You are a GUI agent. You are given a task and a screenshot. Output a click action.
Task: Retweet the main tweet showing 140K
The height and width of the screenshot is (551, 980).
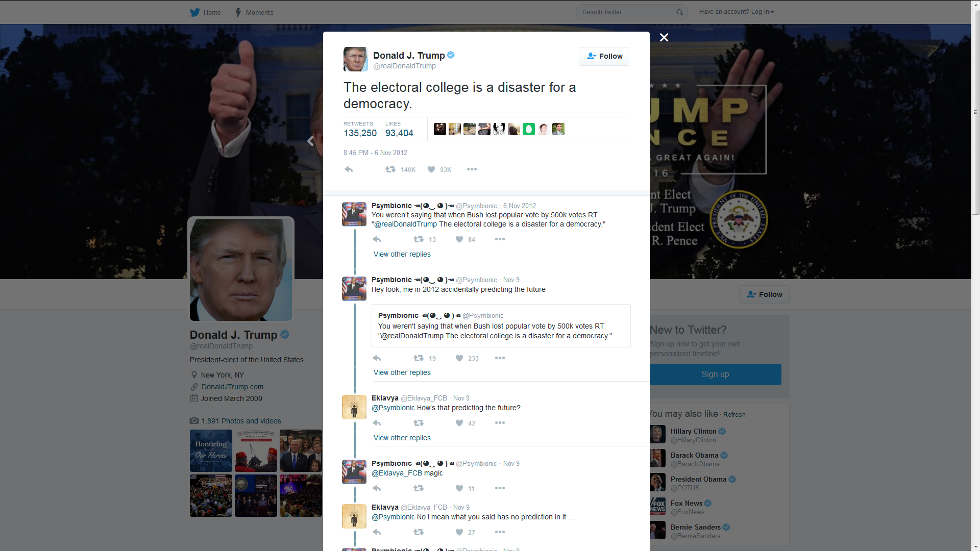click(390, 169)
